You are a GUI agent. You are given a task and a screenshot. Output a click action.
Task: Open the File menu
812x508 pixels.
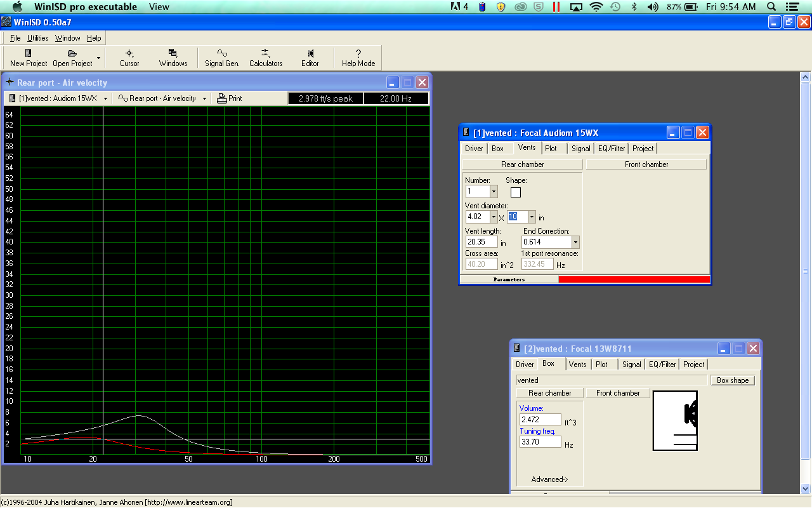[x=15, y=38]
